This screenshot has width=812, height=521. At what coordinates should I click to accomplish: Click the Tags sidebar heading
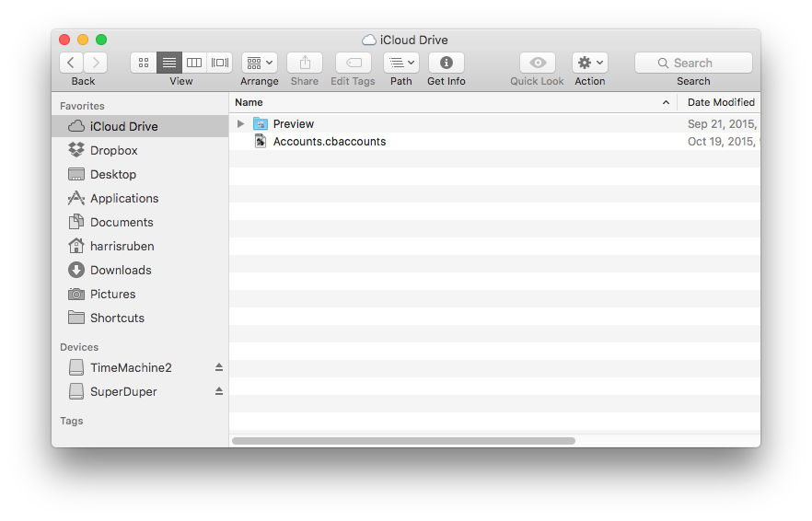(x=72, y=421)
